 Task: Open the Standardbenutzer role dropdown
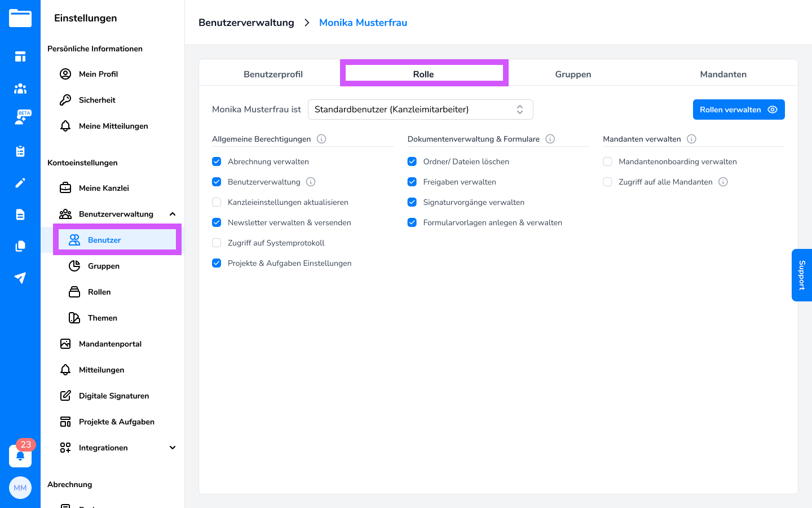tap(420, 110)
